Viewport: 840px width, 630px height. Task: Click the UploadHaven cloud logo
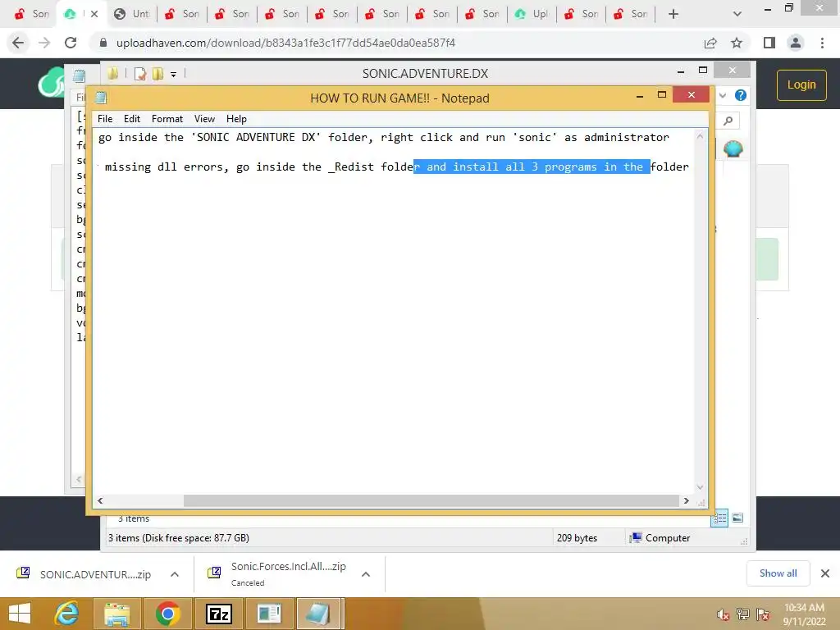click(51, 84)
